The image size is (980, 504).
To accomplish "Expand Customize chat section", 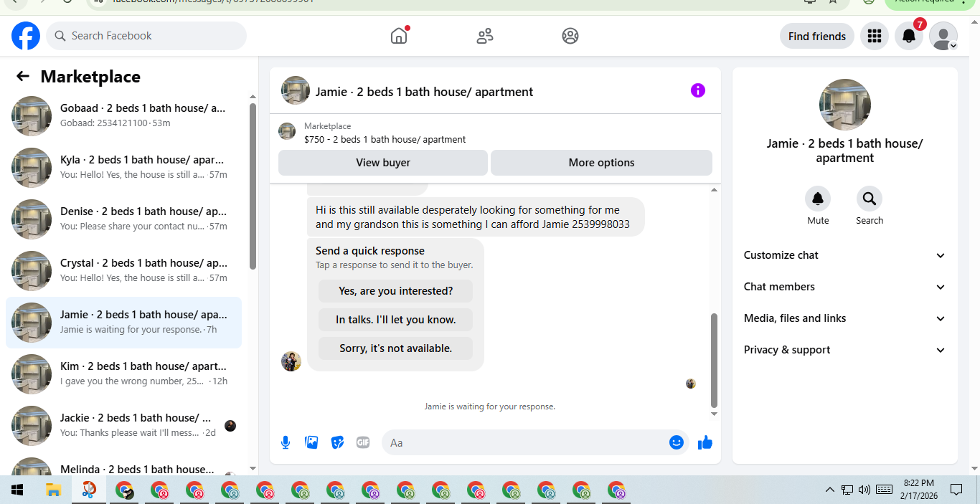I will point(845,255).
